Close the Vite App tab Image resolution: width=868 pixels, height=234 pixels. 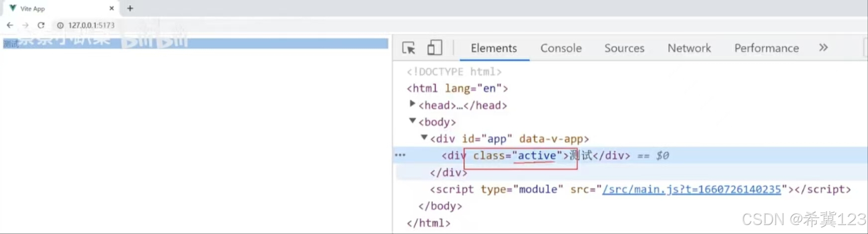click(x=111, y=8)
